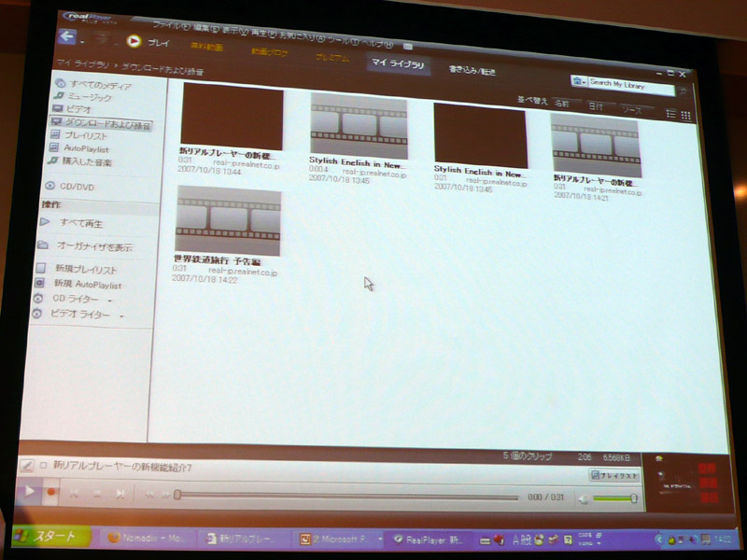Click the red Record button
This screenshot has height=560, width=747.
(x=51, y=492)
